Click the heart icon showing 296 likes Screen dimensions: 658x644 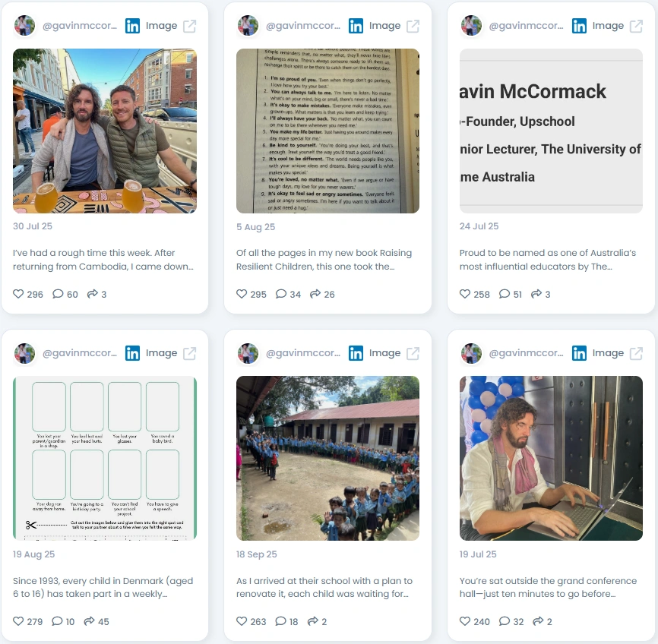pyautogui.click(x=18, y=294)
